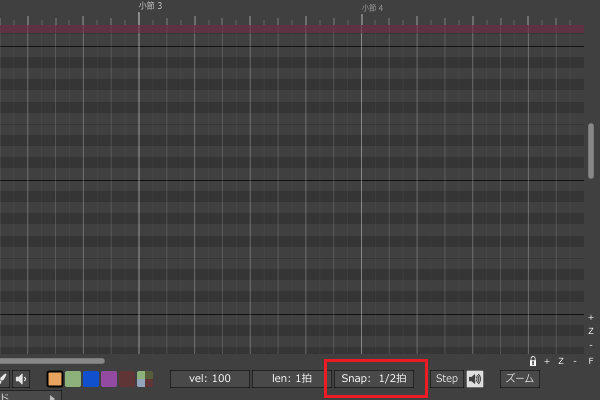Click the 小節 4 bar marker

372,7
